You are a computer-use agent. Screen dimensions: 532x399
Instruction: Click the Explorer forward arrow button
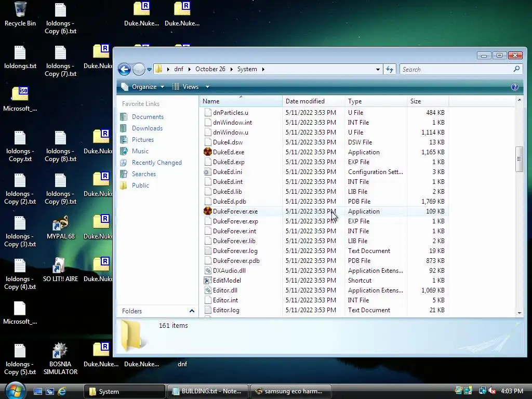[x=139, y=69]
